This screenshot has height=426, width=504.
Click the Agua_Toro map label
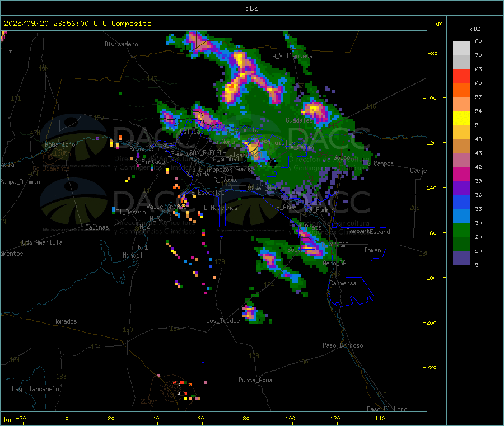click(x=60, y=144)
